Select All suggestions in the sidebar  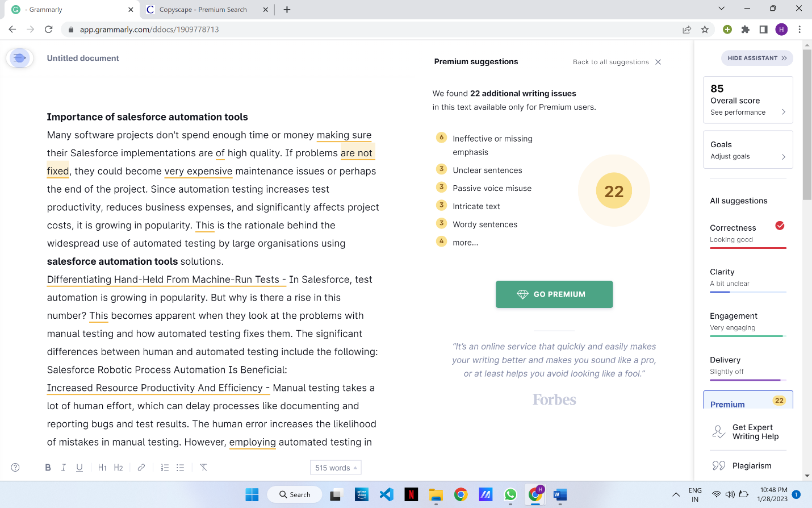[x=738, y=201]
